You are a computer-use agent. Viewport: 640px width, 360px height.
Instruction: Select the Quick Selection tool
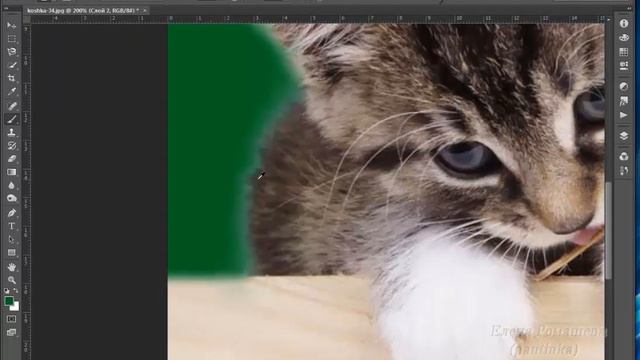click(11, 65)
